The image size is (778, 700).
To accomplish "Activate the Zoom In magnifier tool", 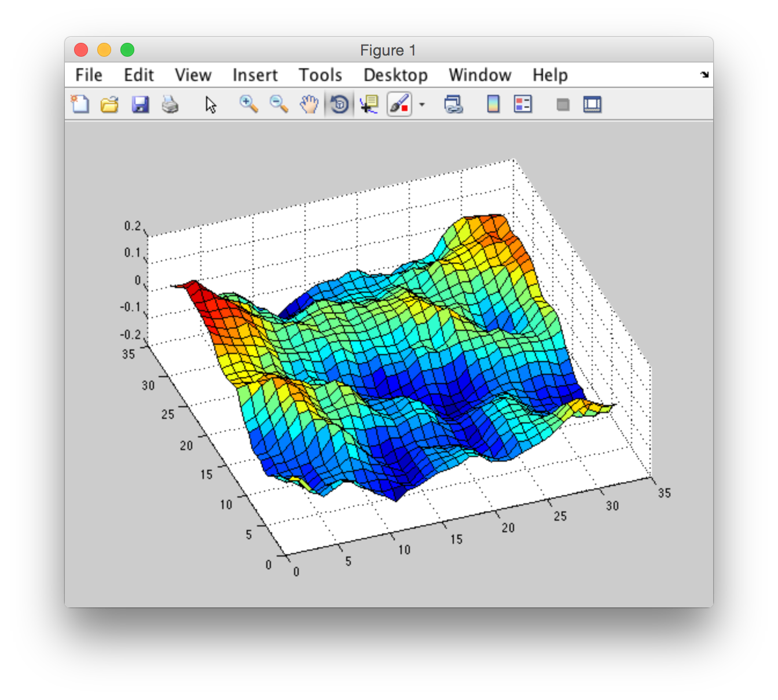I will tap(249, 104).
